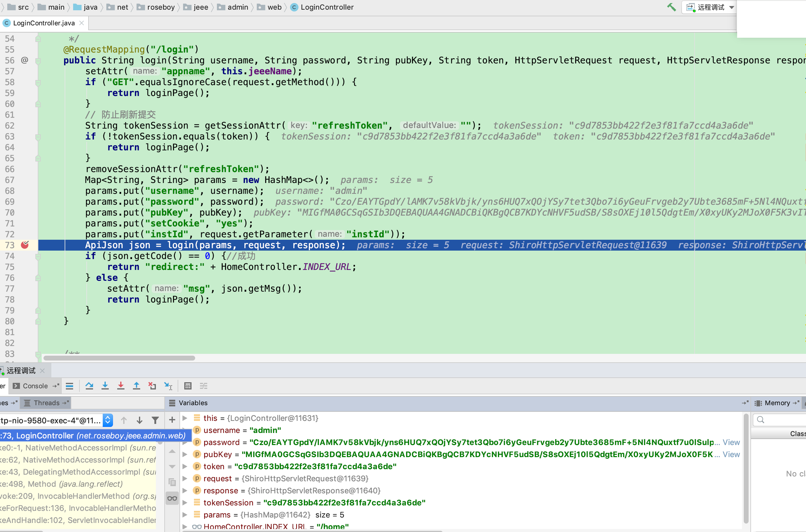Close the 远程调试 debug session tab
The image size is (806, 532).
[x=42, y=371]
